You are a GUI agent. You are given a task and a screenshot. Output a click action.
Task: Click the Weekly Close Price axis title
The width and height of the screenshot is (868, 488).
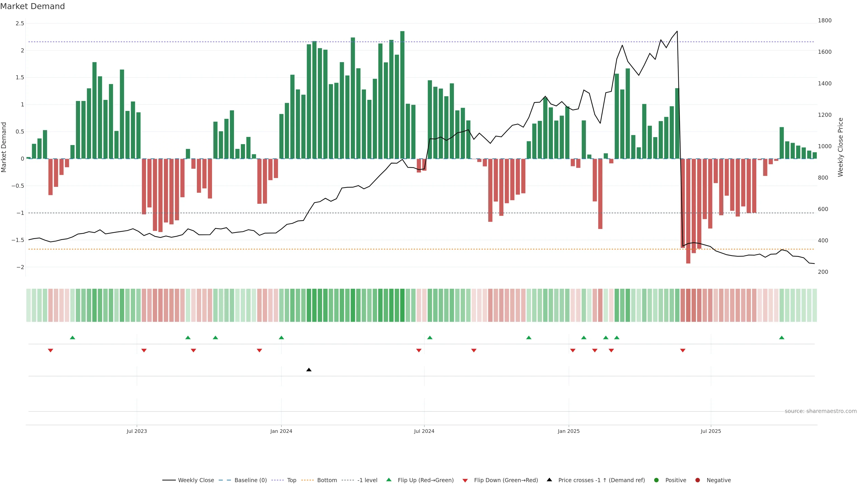click(x=840, y=147)
